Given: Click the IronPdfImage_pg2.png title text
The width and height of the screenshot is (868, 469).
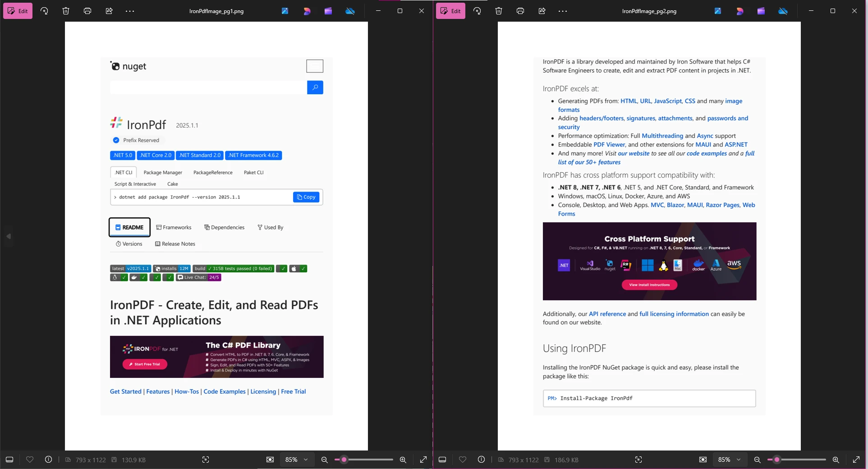Looking at the screenshot, I should click(649, 11).
